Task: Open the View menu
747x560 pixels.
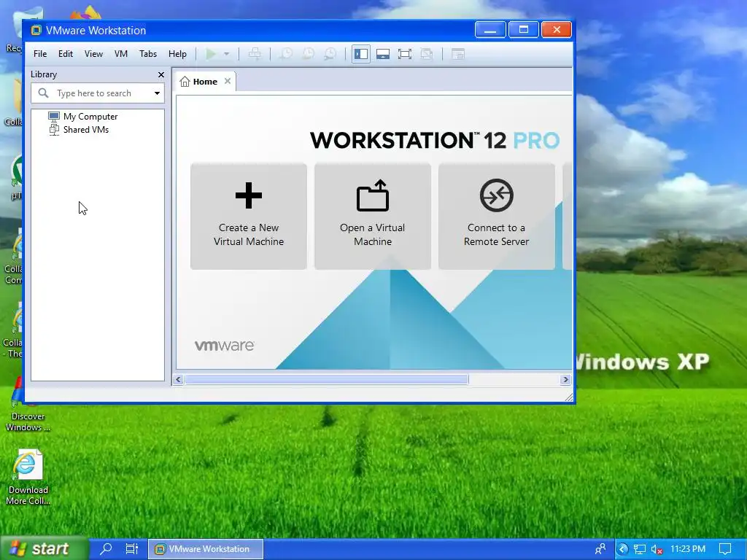Action: 93,54
